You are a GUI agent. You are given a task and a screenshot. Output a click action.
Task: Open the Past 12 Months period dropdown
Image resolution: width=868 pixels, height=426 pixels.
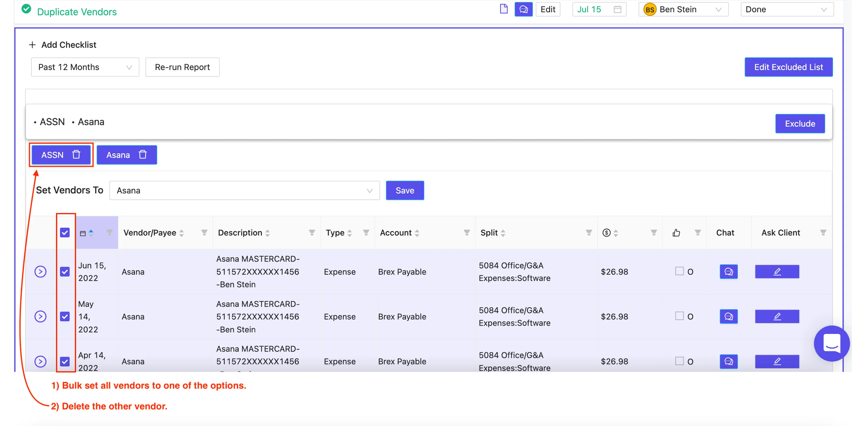click(85, 67)
